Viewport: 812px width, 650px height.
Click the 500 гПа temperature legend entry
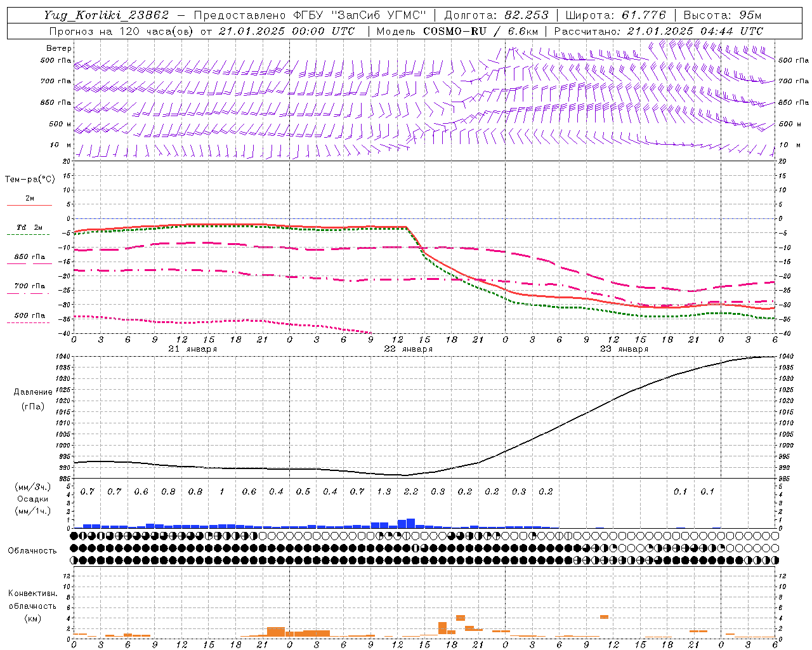coord(29,315)
